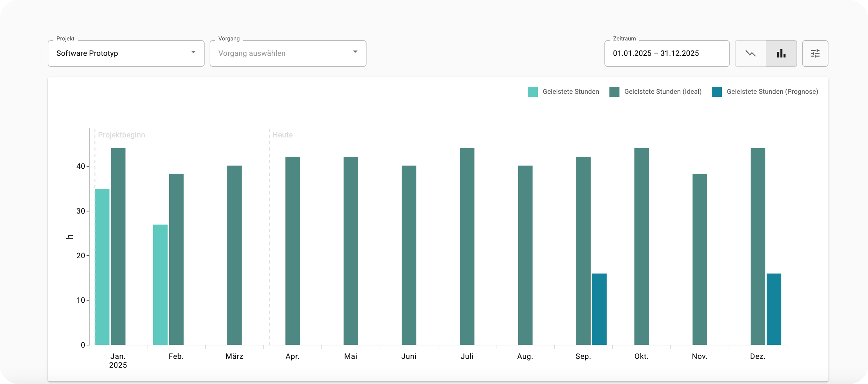This screenshot has width=868, height=384.
Task: Click February actual hours bar
Action: click(x=160, y=285)
